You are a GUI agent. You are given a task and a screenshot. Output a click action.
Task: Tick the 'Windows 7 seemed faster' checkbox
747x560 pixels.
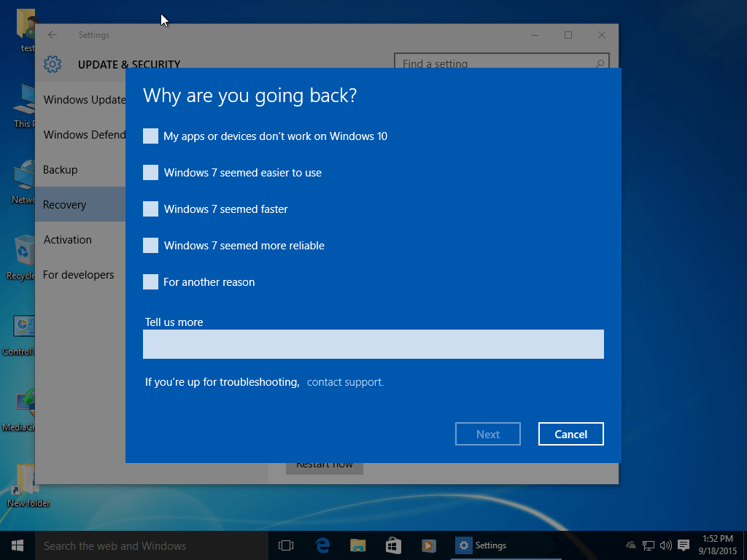click(150, 209)
